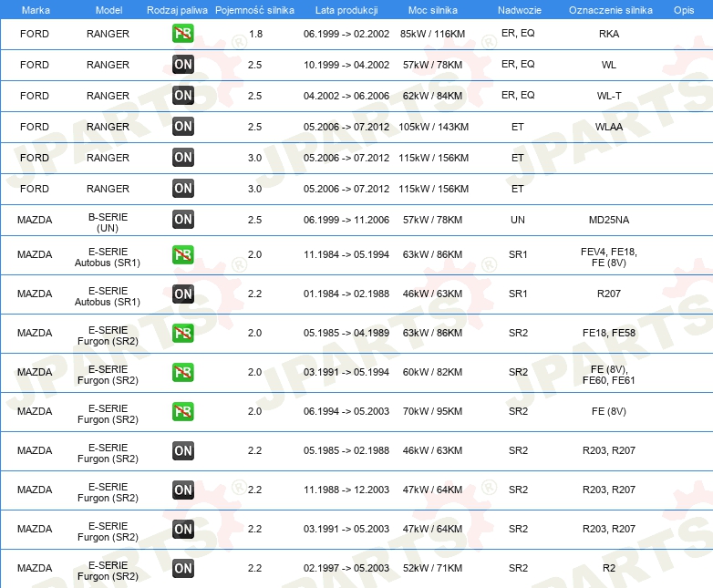The width and height of the screenshot is (713, 588).
Task: Click the ON diesel icon in the 11.1988 row
Action: point(182,490)
